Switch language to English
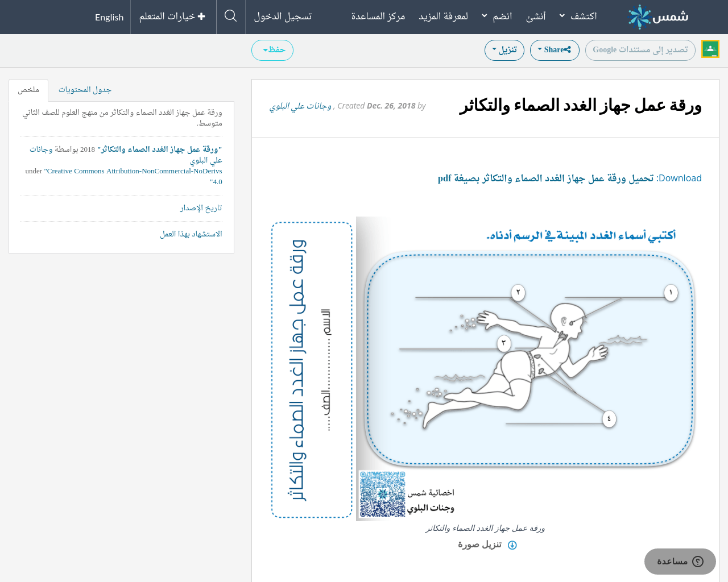The height and width of the screenshot is (582, 728). [x=109, y=17]
